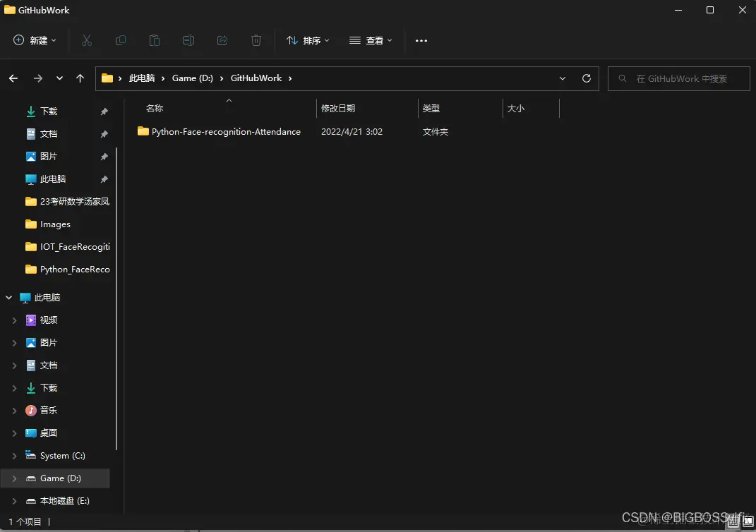Click the navigation pane scrollbar

(x=116, y=298)
